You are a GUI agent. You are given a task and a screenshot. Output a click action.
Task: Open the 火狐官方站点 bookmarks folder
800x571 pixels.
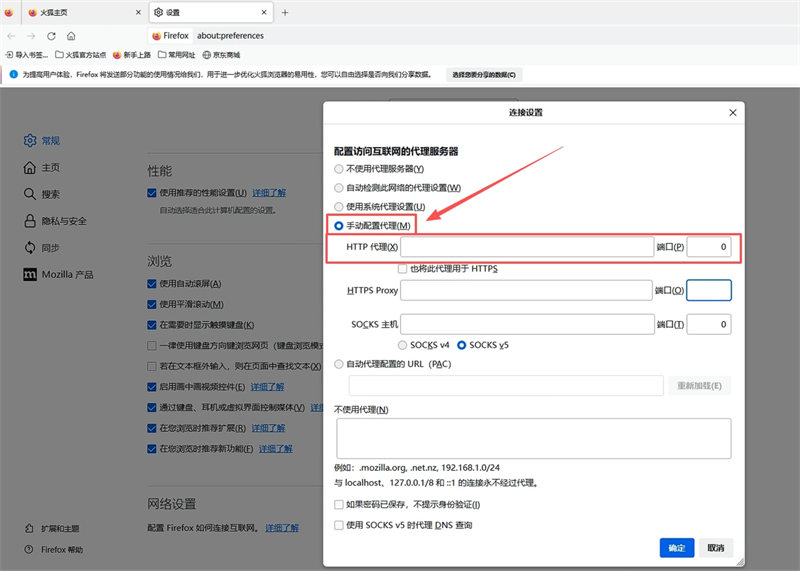[x=81, y=55]
